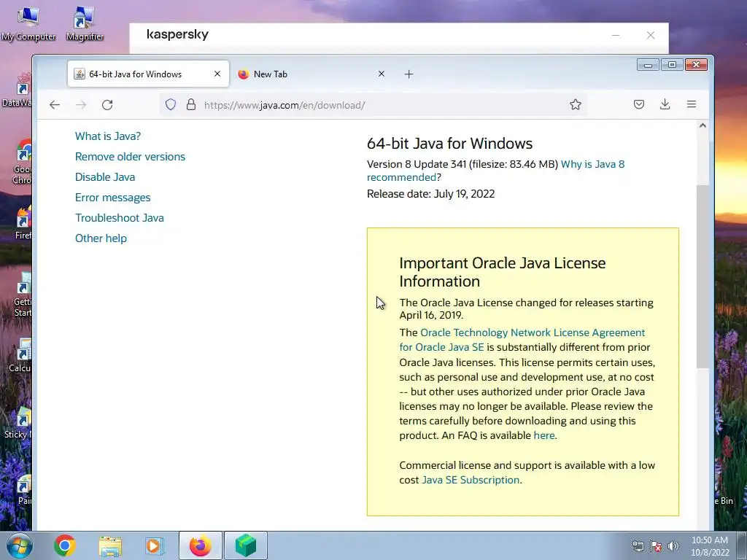Maximize the Firefox window
The width and height of the screenshot is (747, 560).
(x=672, y=65)
